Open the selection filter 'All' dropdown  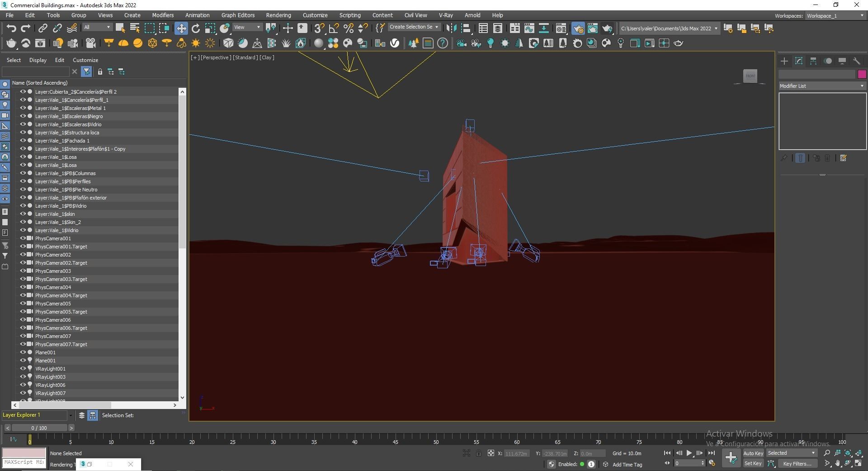97,27
